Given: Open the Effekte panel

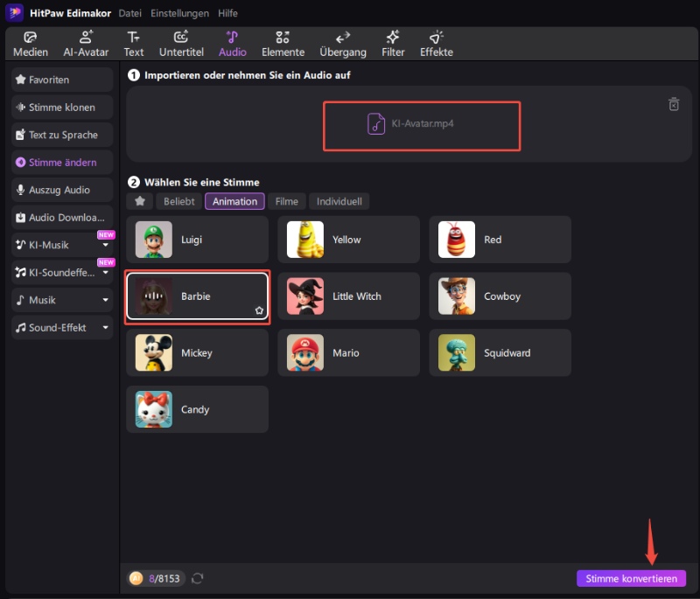Looking at the screenshot, I should point(436,44).
